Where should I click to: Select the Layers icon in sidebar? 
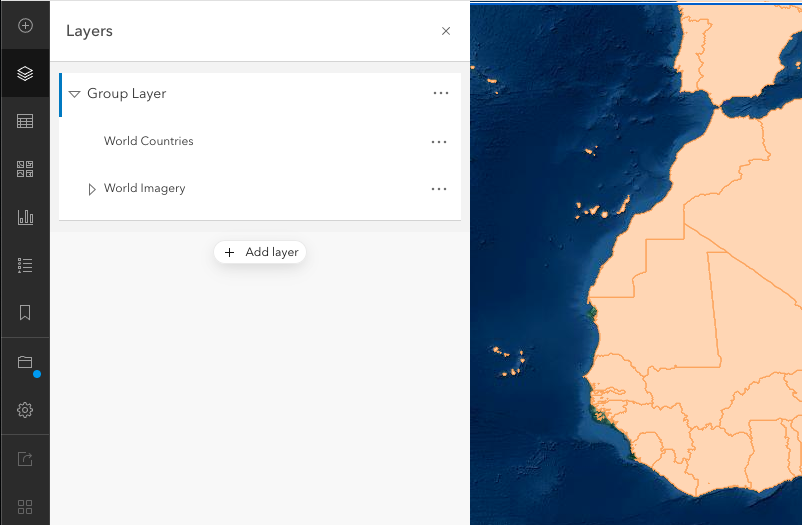[25, 73]
